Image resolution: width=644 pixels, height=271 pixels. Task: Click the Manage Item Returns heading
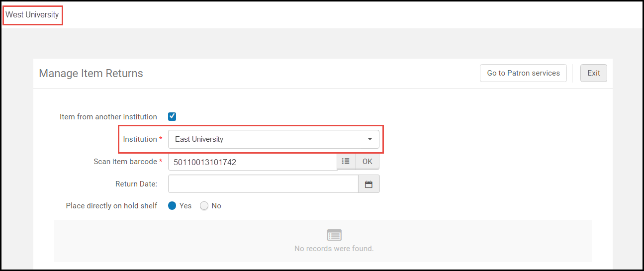pos(91,74)
